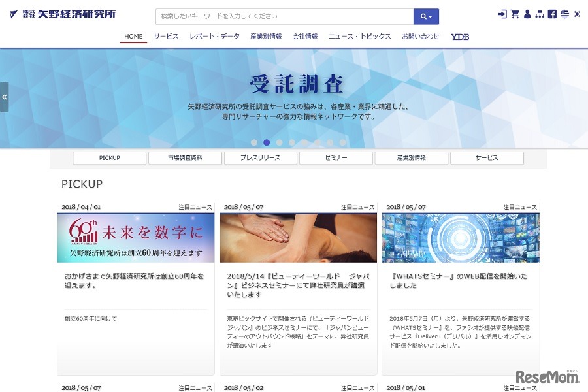This screenshot has height=392, width=588.
Task: Click the 2018/05/02 date at bottom
Action: click(244, 388)
